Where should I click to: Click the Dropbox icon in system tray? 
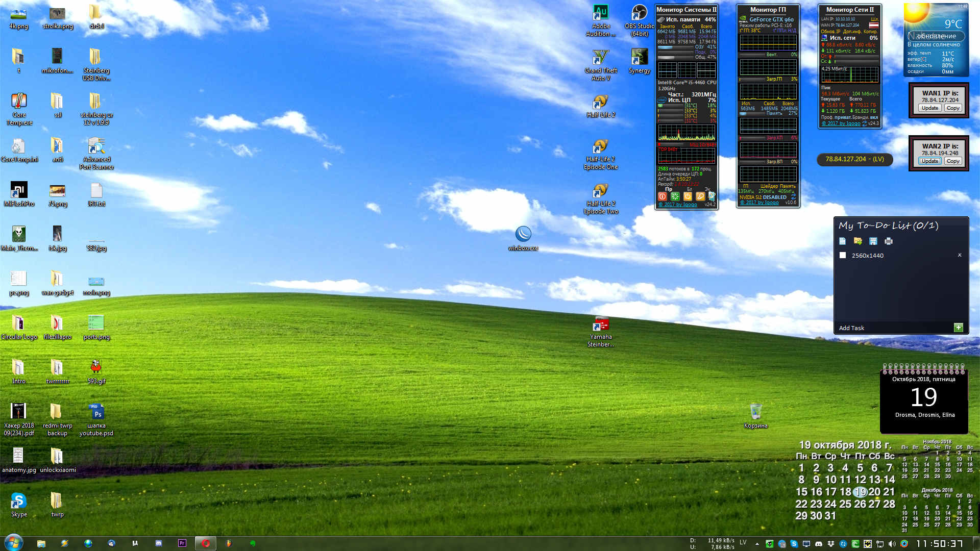[x=831, y=544]
